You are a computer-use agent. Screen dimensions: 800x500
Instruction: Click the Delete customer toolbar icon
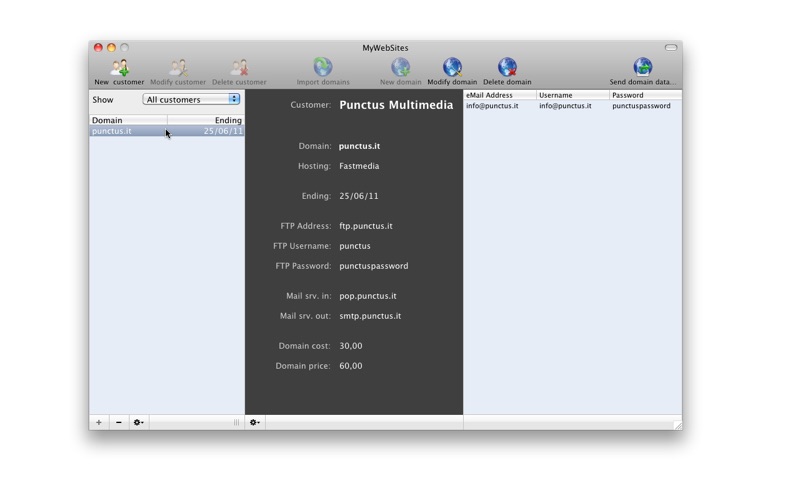pyautogui.click(x=239, y=67)
